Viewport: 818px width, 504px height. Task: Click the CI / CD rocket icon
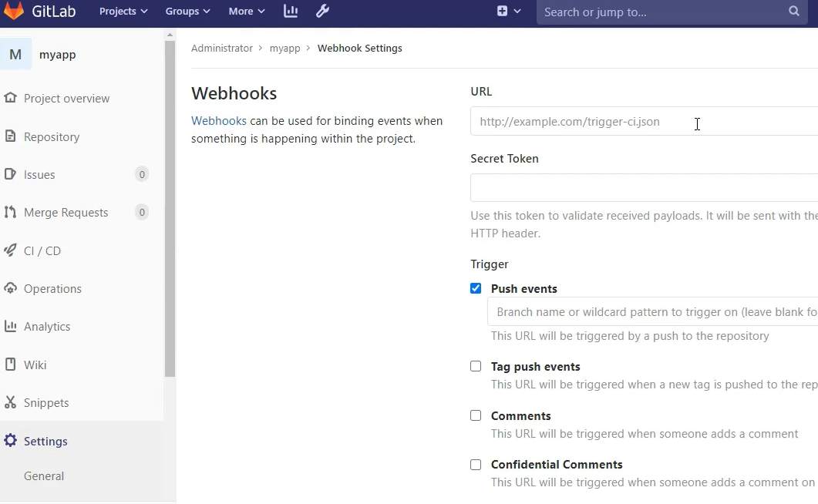[10, 250]
